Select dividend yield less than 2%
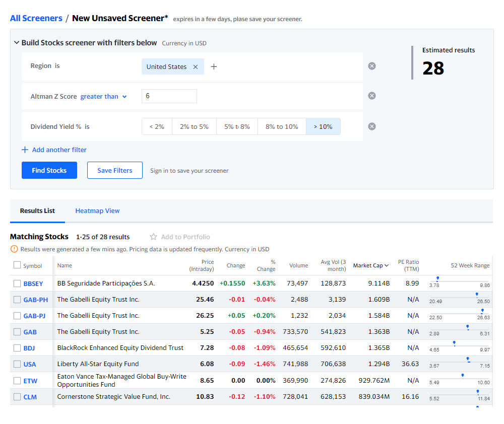Image resolution: width=504 pixels, height=424 pixels. [157, 126]
